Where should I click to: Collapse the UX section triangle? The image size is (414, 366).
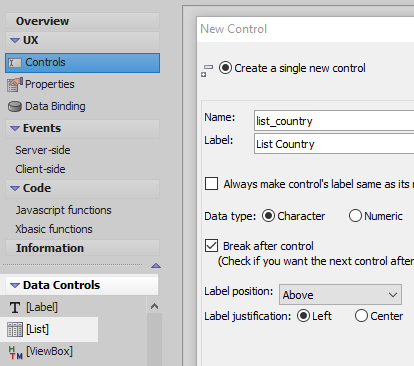[15, 41]
